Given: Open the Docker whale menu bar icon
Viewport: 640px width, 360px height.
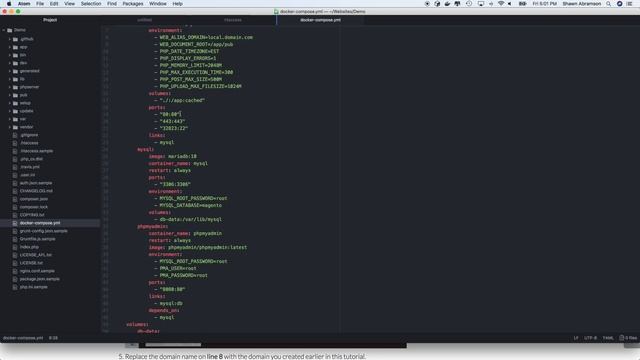Looking at the screenshot, I should [447, 4].
